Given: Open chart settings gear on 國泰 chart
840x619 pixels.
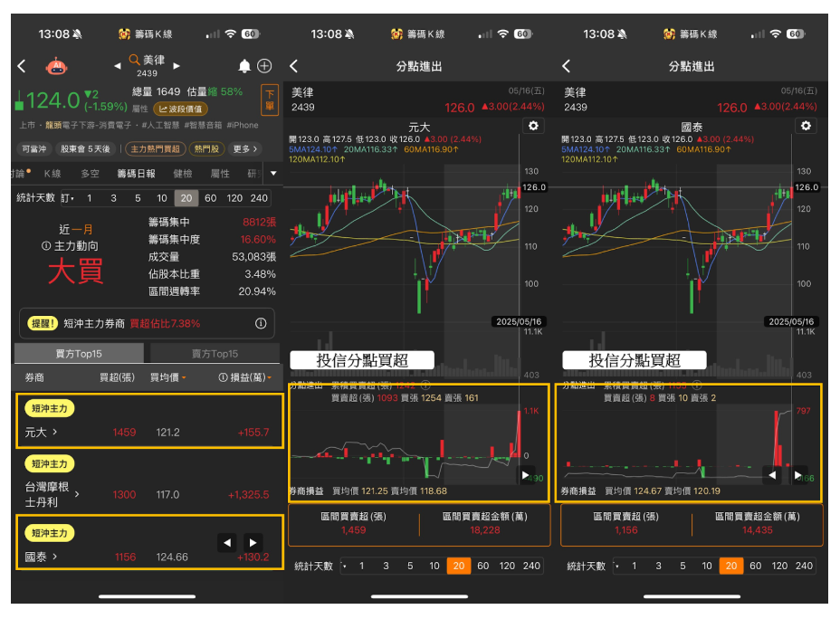Looking at the screenshot, I should [806, 126].
